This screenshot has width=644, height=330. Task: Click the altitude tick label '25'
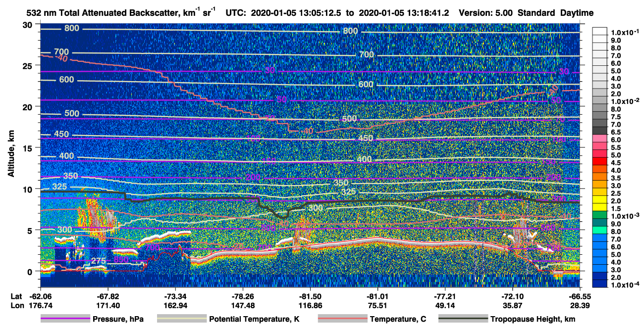coord(28,66)
